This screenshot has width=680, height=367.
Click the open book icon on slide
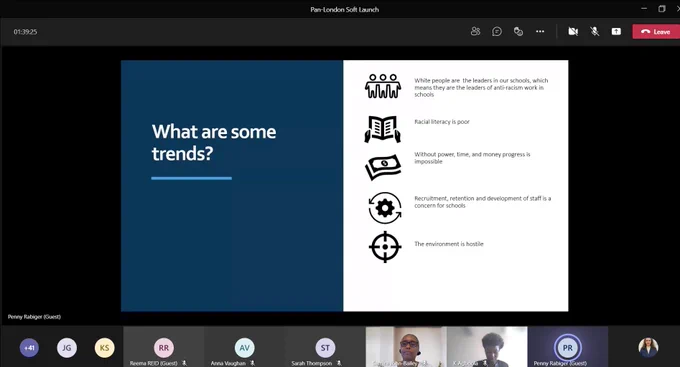point(382,129)
